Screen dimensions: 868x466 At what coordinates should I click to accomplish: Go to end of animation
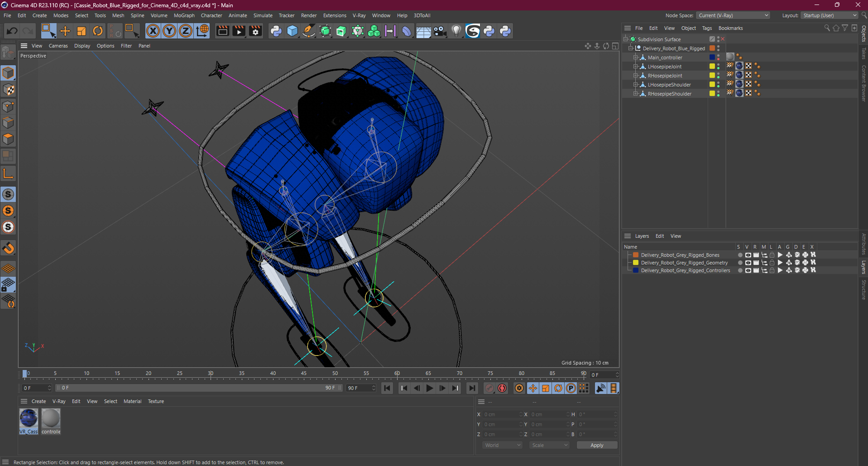(x=472, y=388)
